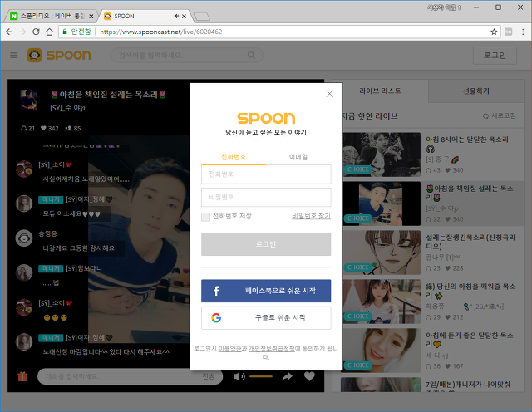Screen dimensions: 532x412
Task: Start with Facebook login button
Action: pyautogui.click(x=266, y=291)
